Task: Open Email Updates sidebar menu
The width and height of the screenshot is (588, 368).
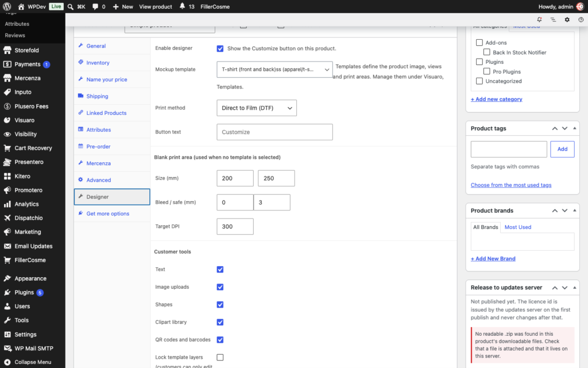Action: point(33,246)
